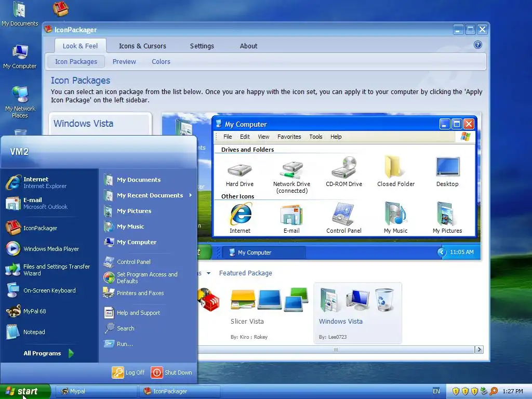Image resolution: width=532 pixels, height=399 pixels.
Task: Switch to Icons & Cursors tab
Action: coord(142,46)
